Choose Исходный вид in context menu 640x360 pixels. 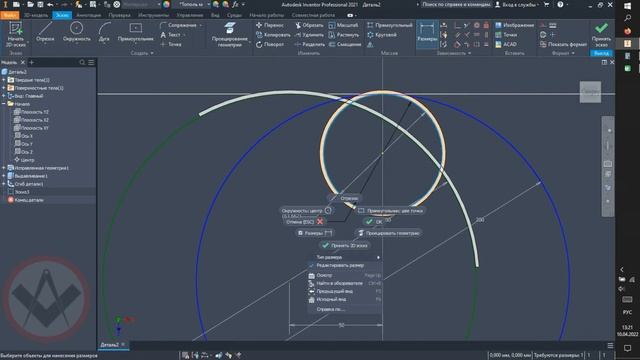pos(345,299)
